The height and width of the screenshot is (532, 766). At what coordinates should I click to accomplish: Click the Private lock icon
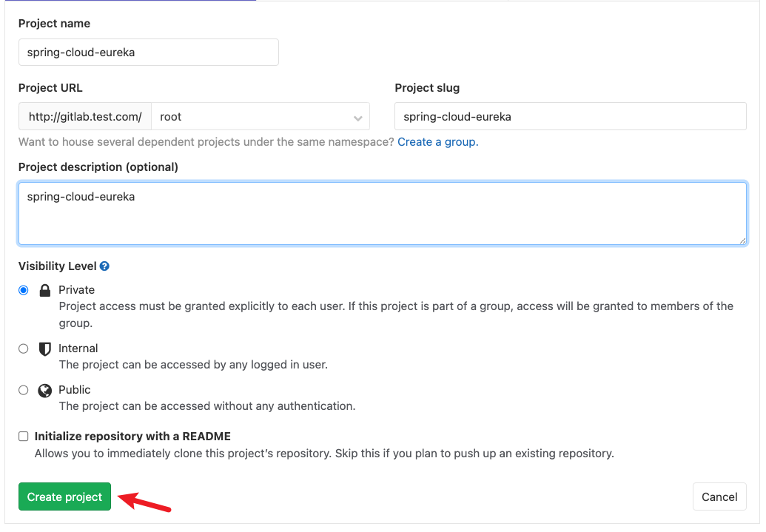(45, 291)
